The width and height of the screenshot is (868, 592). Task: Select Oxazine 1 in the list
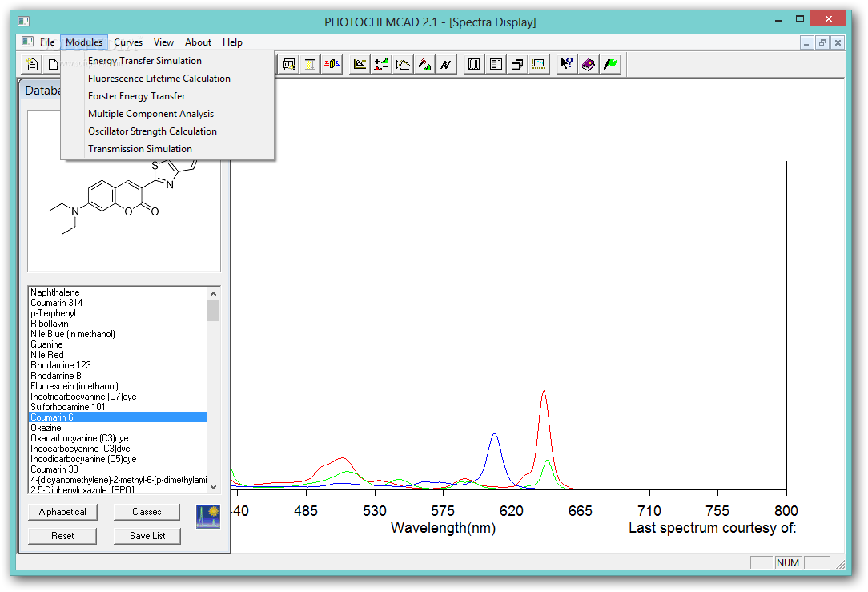pos(118,428)
